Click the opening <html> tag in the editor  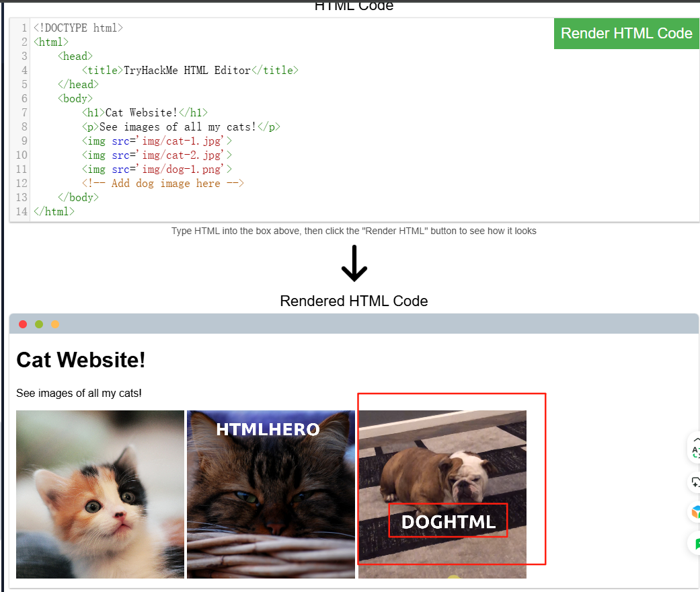(x=51, y=42)
